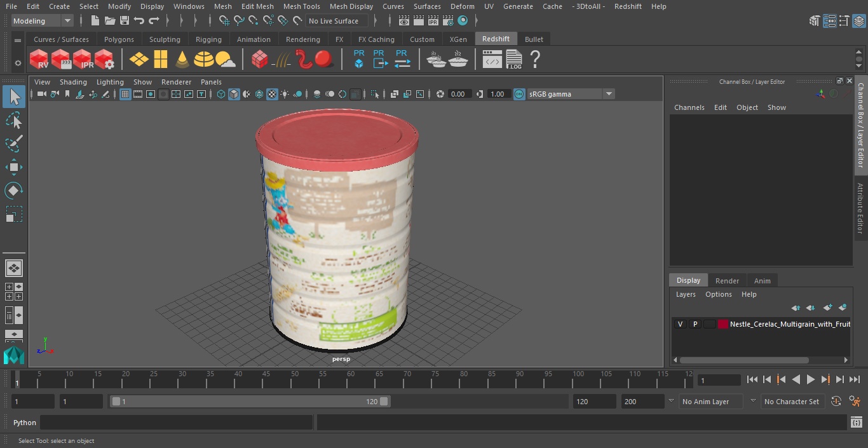868x448 pixels.
Task: Select the Rotate tool
Action: (x=14, y=191)
